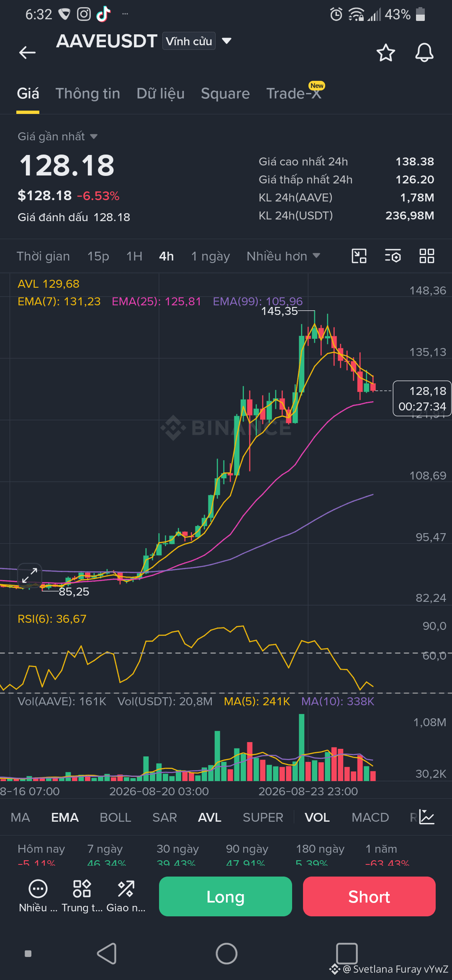This screenshot has width=452, height=980.
Task: Tap the EMA(7): 131,23 legend
Action: [x=59, y=302]
